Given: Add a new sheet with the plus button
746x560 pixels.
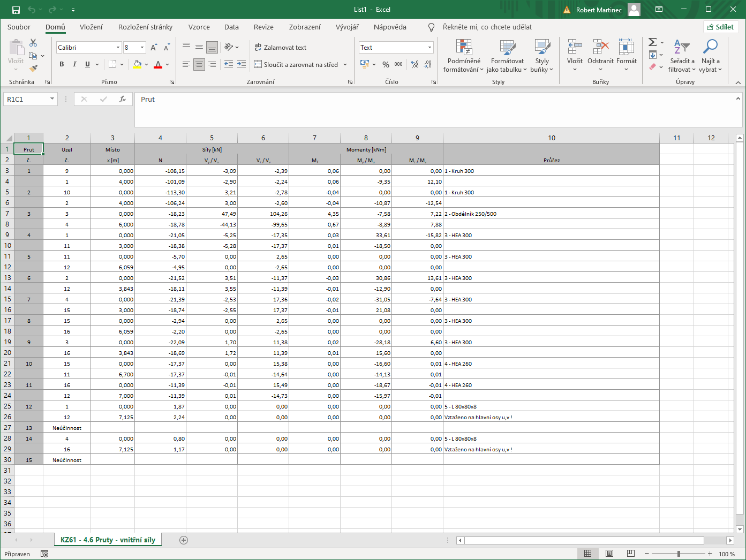Looking at the screenshot, I should click(184, 540).
